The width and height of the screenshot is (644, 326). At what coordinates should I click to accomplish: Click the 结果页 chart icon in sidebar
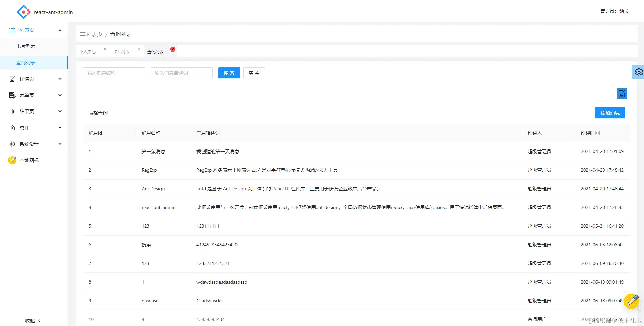pyautogui.click(x=12, y=111)
